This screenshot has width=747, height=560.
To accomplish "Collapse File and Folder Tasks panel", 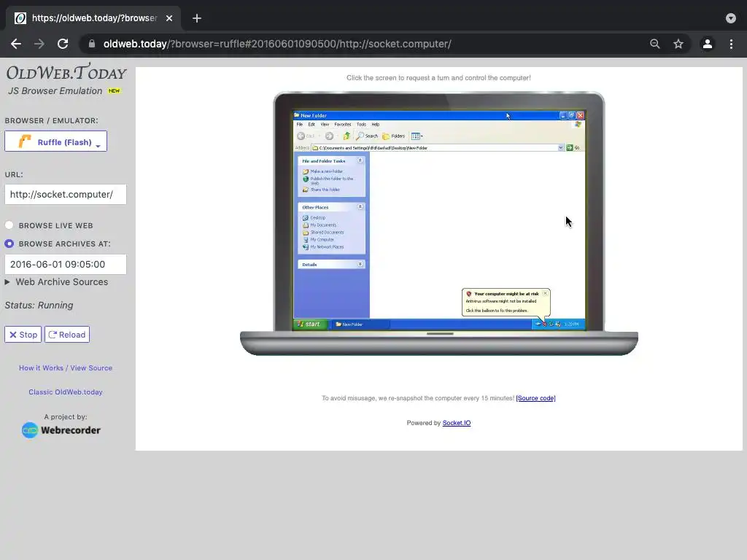I will pos(360,160).
